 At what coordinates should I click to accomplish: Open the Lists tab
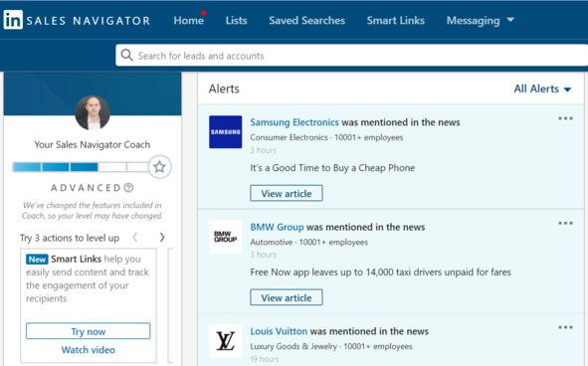[x=236, y=20]
